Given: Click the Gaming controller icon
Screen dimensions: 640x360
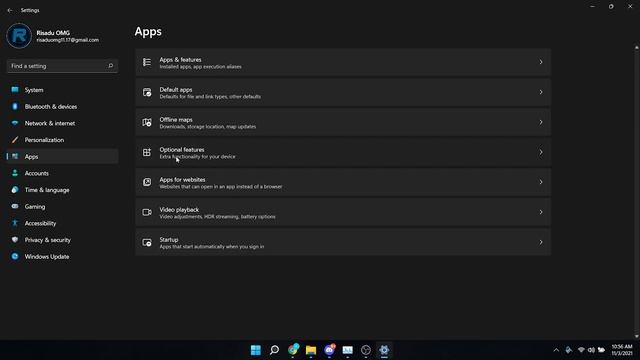Looking at the screenshot, I should point(15,207).
